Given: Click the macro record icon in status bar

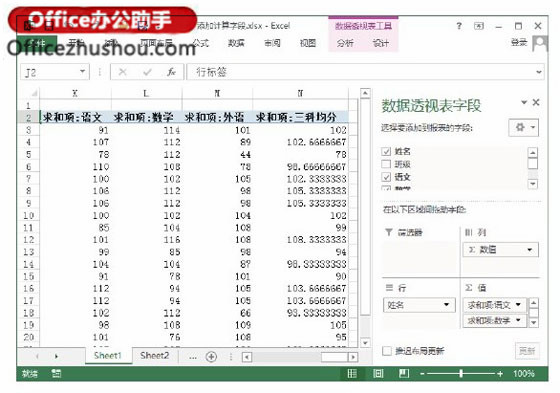Looking at the screenshot, I should 56,374.
